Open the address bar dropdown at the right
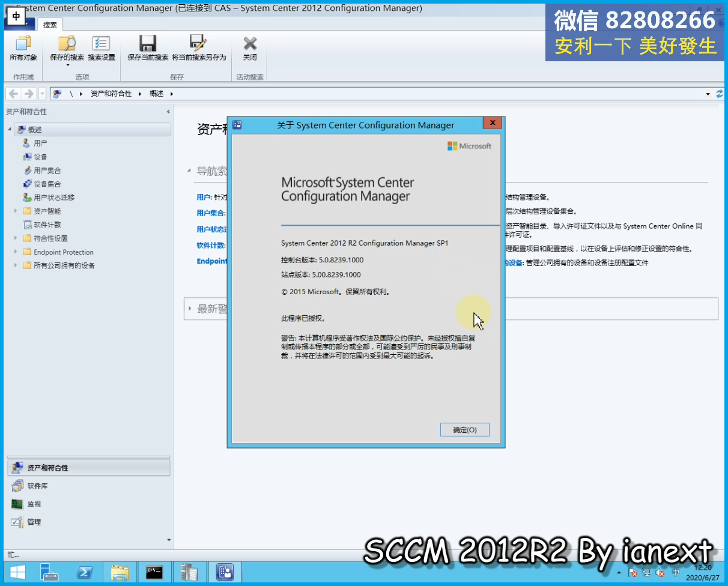Image resolution: width=728 pixels, height=586 pixels. 708,94
